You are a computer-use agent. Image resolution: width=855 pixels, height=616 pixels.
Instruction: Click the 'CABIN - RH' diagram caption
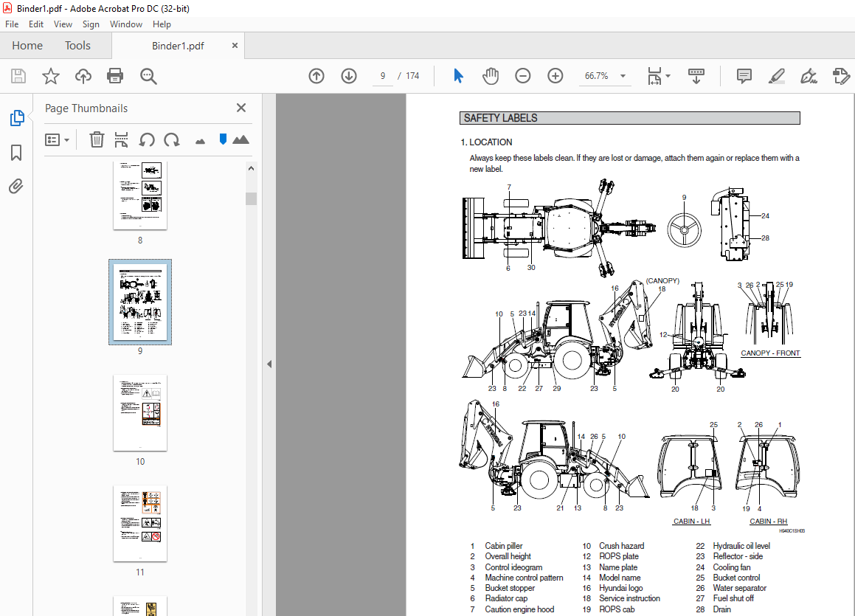click(x=768, y=522)
